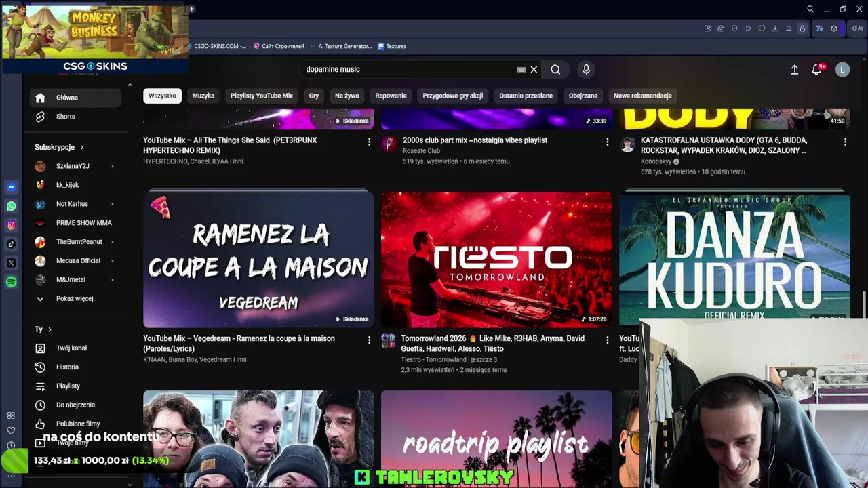Select the Wszystko filter chip
This screenshot has height=488, width=868.
tap(162, 96)
